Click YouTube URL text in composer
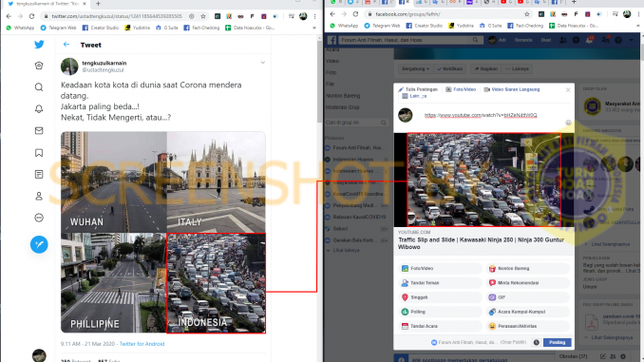This screenshot has height=362, width=644. [x=481, y=115]
